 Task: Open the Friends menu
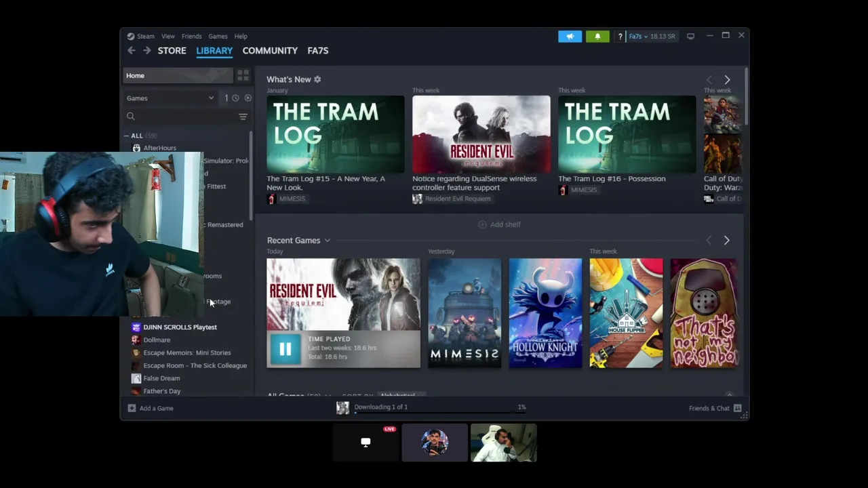(x=191, y=36)
